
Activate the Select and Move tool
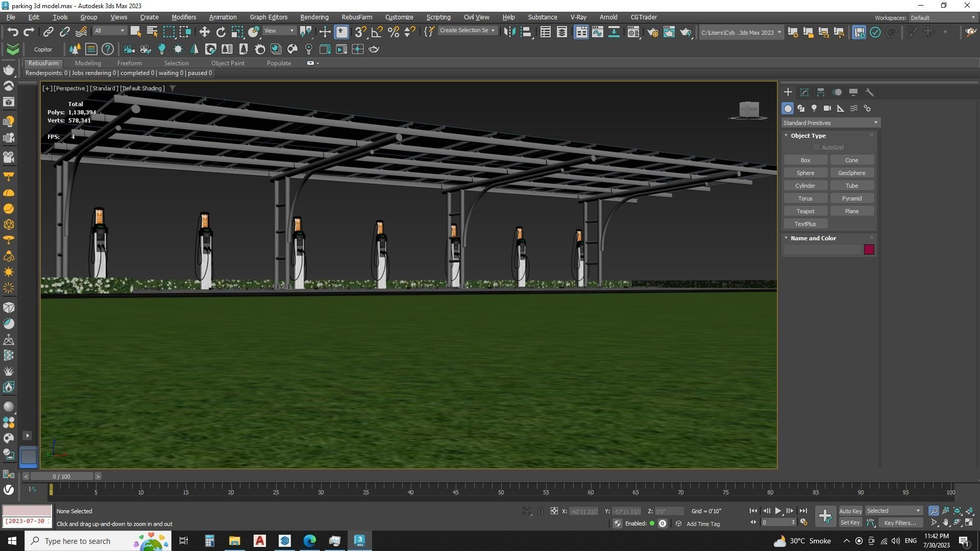pyautogui.click(x=204, y=32)
